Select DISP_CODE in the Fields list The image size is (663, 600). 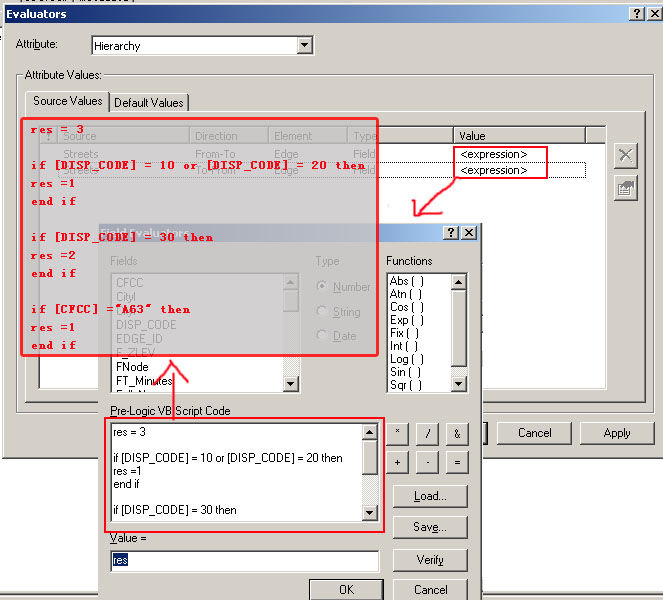[146, 325]
